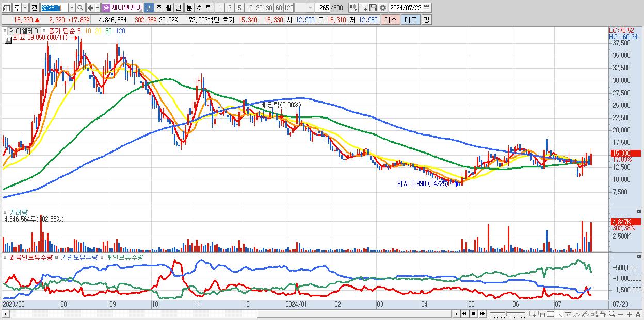Image resolution: width=644 pixels, height=320 pixels.
Task: Stop chart playback with the square button
Action: [474, 314]
